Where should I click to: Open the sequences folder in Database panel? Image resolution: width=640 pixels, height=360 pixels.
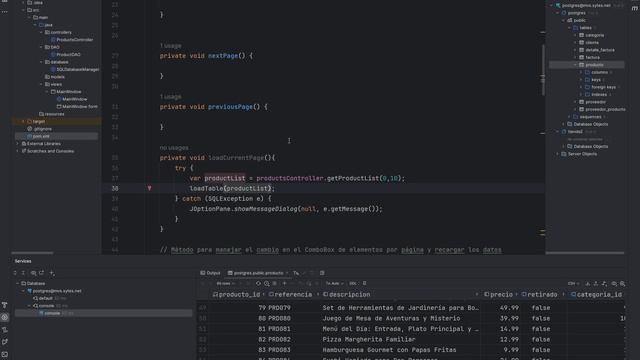click(x=587, y=117)
